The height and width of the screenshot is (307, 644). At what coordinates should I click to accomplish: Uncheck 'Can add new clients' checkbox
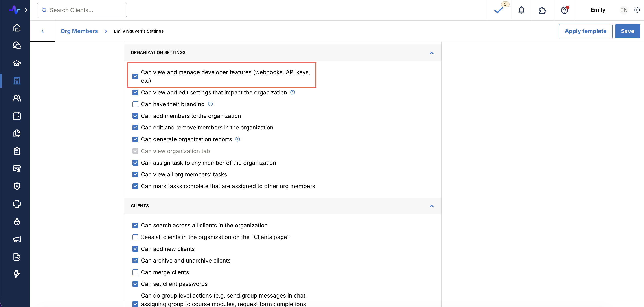135,249
